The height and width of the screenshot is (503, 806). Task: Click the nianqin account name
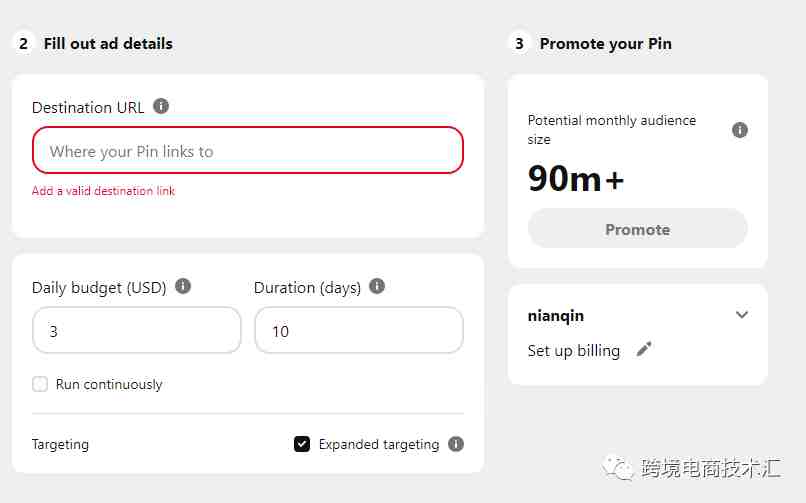click(x=556, y=315)
